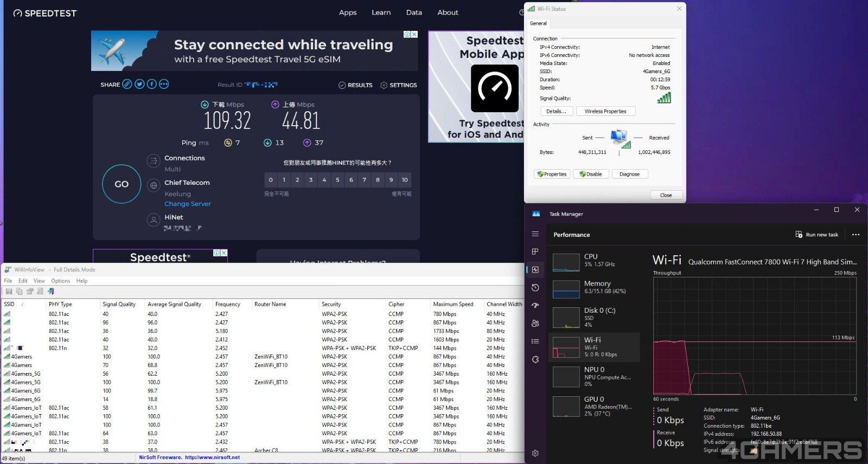Click the Speedtest logo
The height and width of the screenshot is (464, 868).
[45, 13]
